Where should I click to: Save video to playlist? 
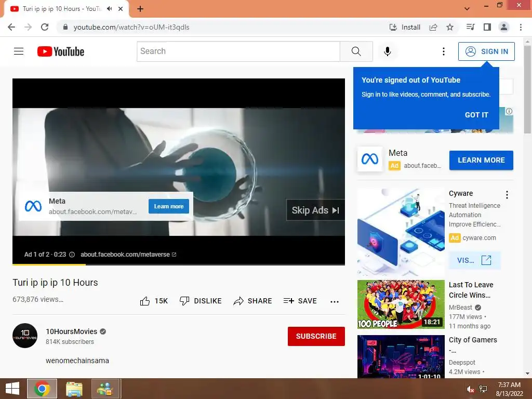(300, 301)
